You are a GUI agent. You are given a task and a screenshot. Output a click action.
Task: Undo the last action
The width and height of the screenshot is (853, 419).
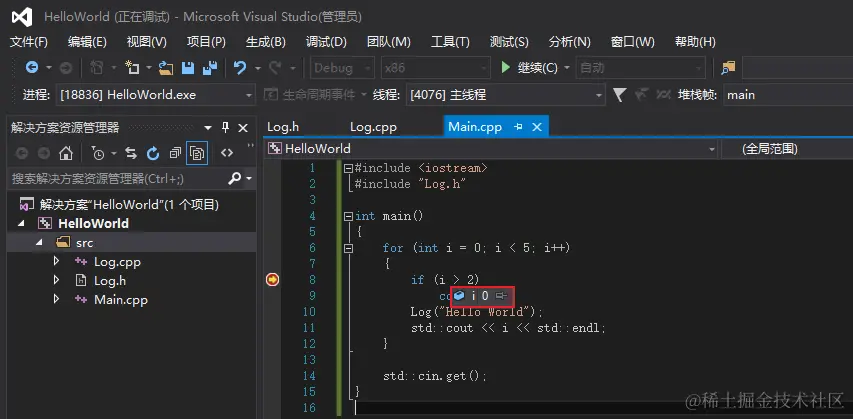click(x=240, y=67)
